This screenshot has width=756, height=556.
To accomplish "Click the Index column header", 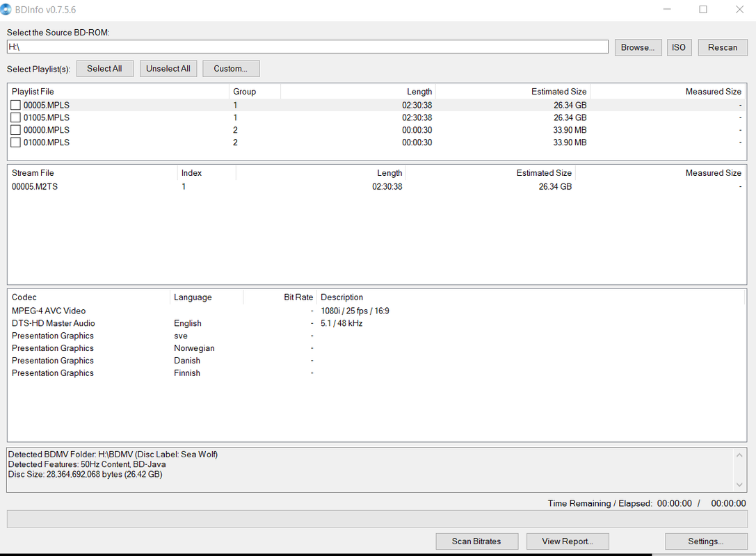I will 207,173.
